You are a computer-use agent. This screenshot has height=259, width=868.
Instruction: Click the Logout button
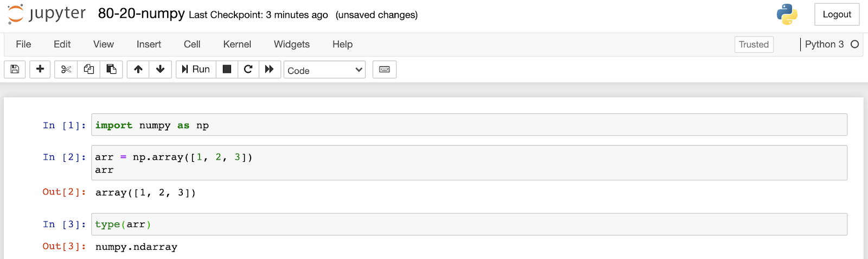click(837, 15)
